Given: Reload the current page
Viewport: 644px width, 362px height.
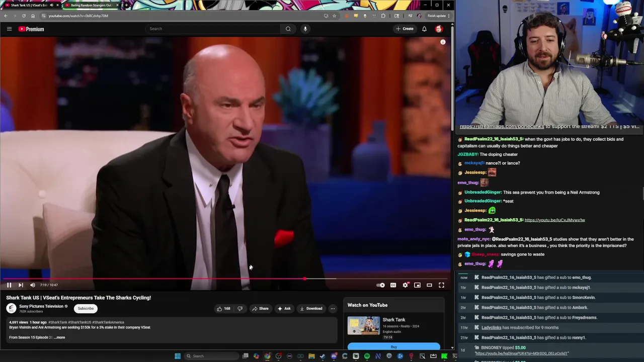Looking at the screenshot, I should [x=24, y=16].
